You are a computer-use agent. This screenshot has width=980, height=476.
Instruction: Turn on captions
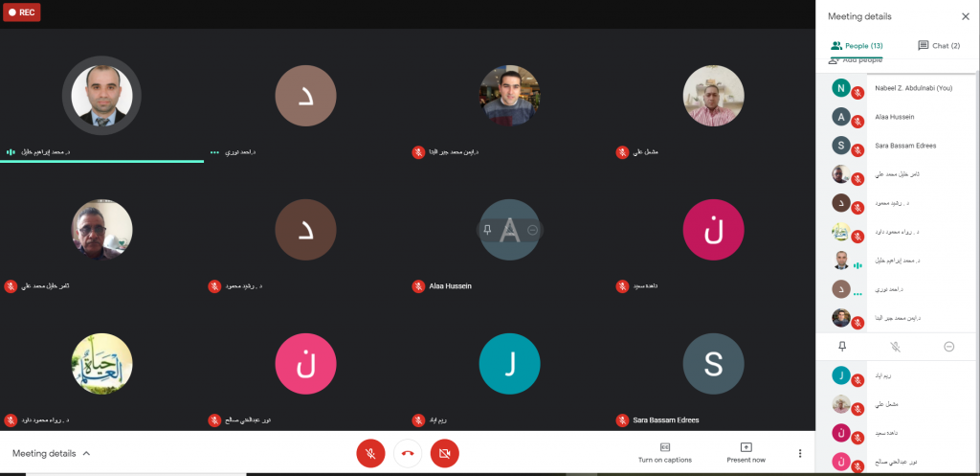click(664, 452)
